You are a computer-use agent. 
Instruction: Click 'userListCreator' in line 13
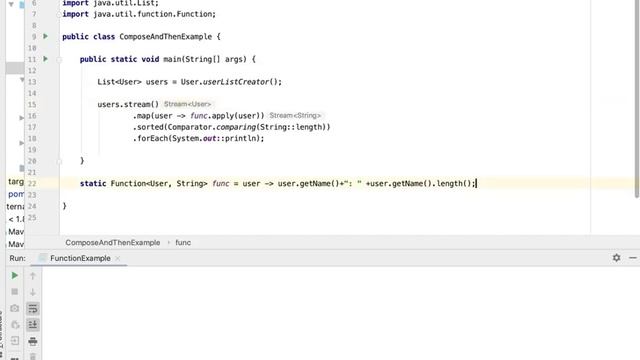point(236,82)
